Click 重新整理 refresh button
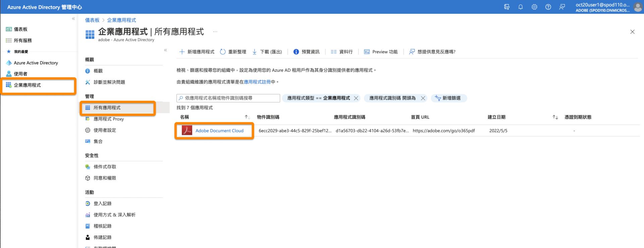Image resolution: width=644 pixels, height=248 pixels. (x=233, y=52)
